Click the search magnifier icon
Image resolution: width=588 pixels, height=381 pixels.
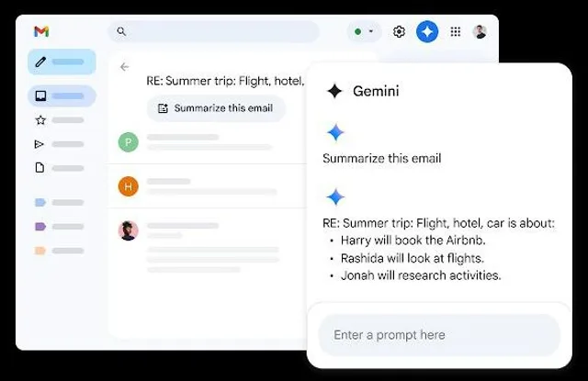[121, 31]
